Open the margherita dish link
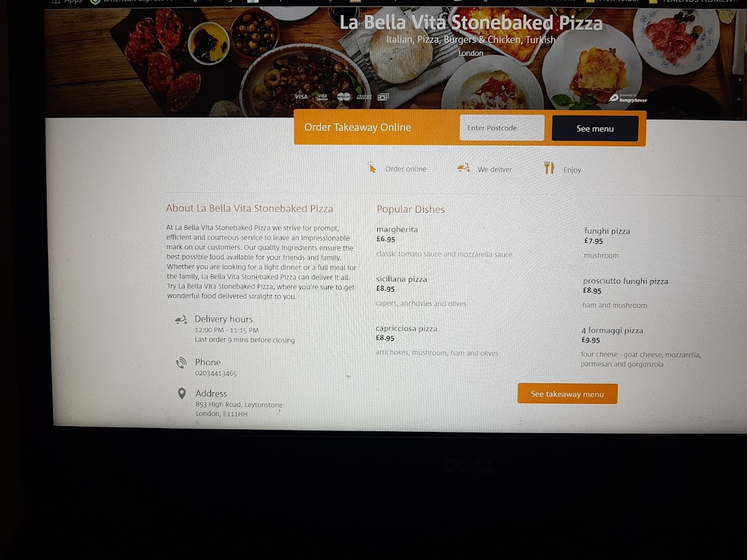Viewport: 747px width, 560px height. tap(397, 230)
